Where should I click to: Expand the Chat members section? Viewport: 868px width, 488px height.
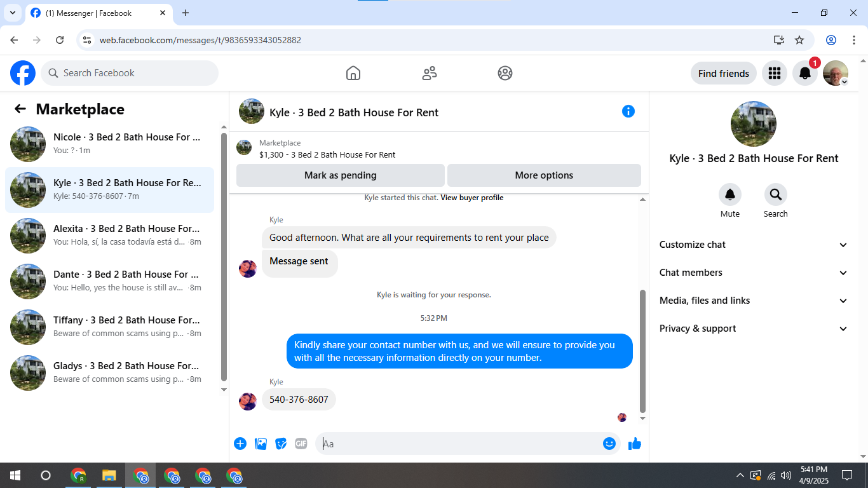coord(754,273)
